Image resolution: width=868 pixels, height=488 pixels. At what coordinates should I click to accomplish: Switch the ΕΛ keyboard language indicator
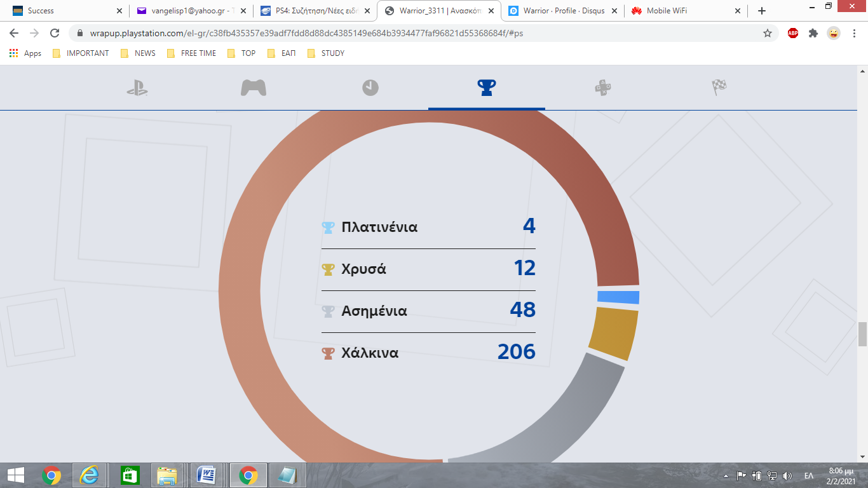[809, 476]
